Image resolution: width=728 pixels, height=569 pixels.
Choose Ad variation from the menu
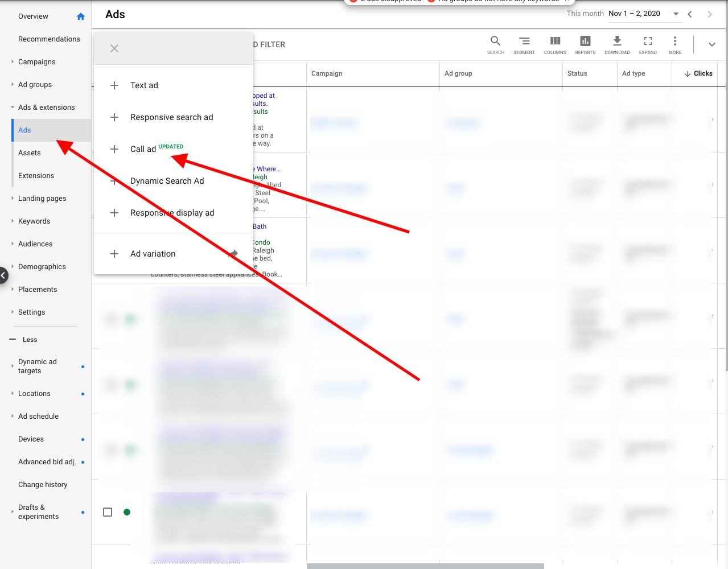pyautogui.click(x=174, y=254)
